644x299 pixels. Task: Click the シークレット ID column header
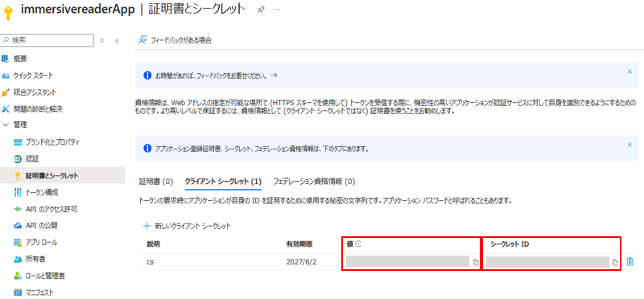[x=510, y=244]
